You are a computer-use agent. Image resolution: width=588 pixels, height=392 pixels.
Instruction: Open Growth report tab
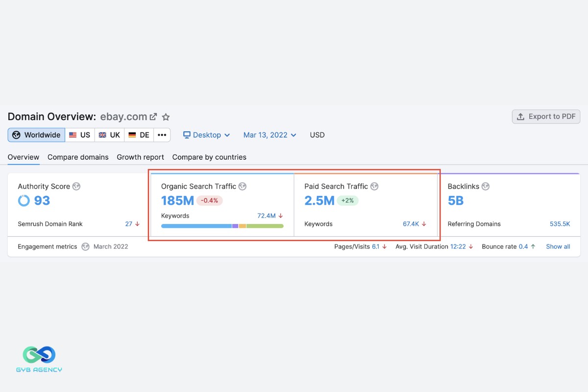point(140,157)
